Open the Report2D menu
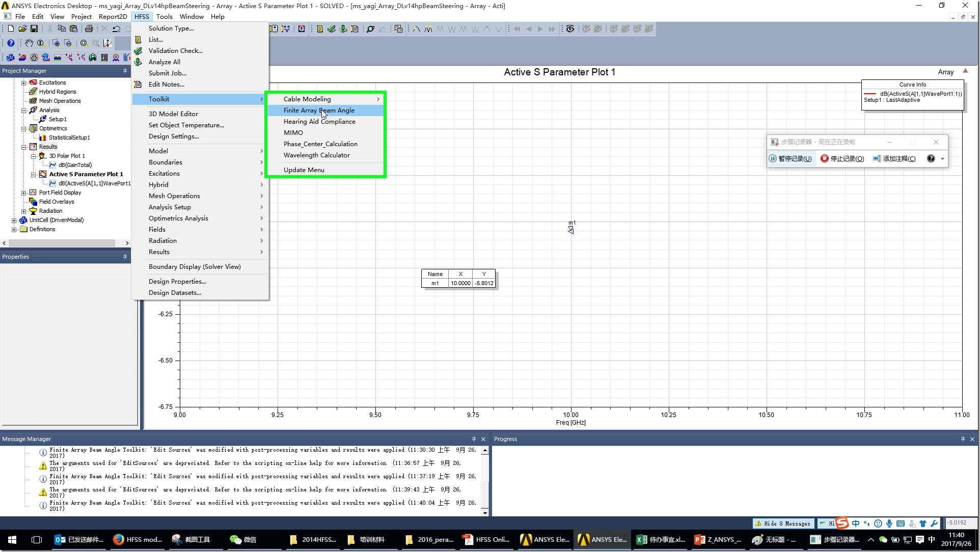The image size is (980, 552). click(113, 16)
